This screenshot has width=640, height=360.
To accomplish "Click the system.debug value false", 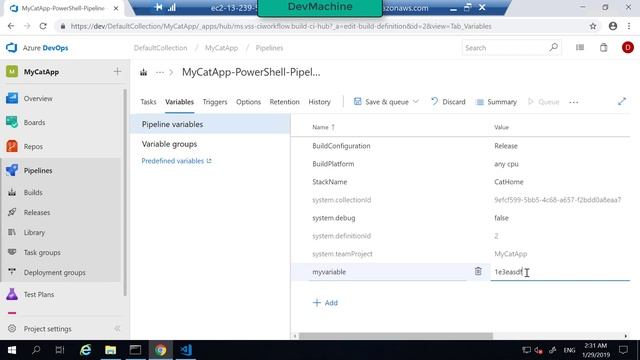I will 501,218.
